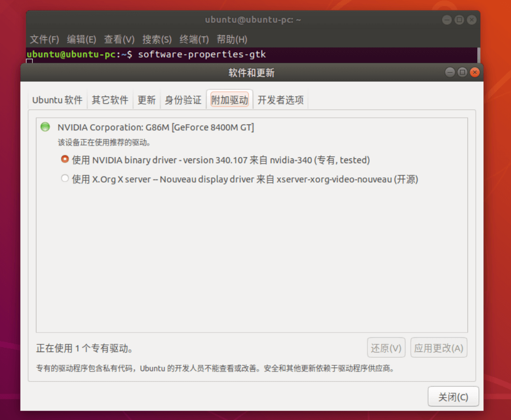Click the 软件和更新 title bar text
This screenshot has height=420, width=511.
(251, 73)
